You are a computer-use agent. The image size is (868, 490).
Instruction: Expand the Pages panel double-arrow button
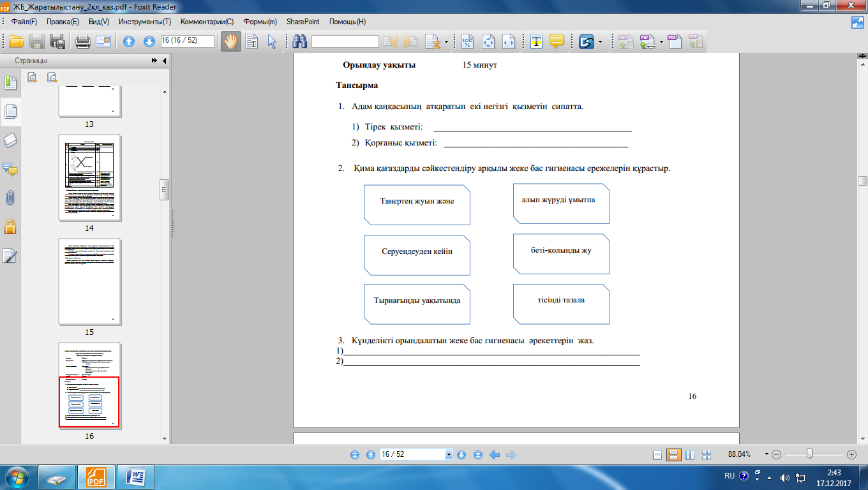(x=154, y=61)
